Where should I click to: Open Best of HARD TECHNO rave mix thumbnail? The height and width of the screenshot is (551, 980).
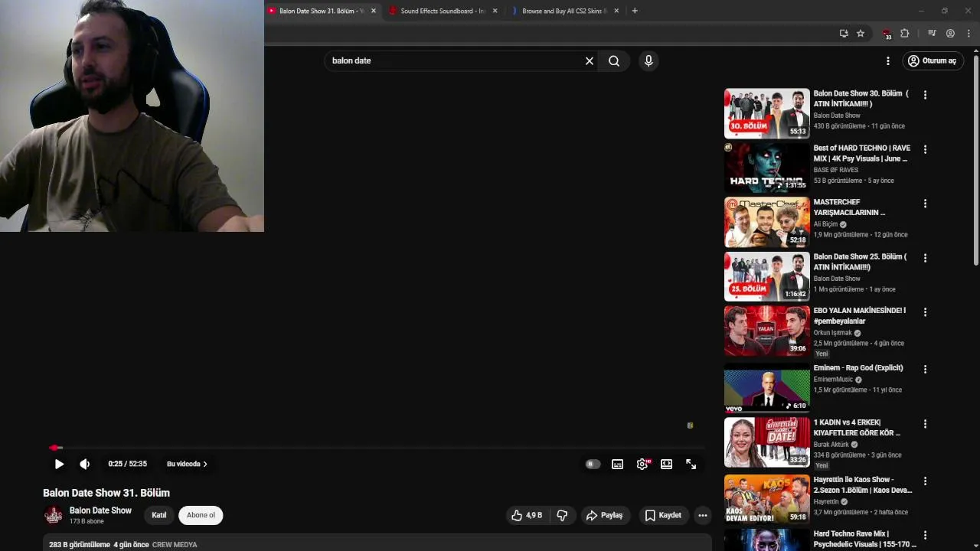(x=766, y=168)
